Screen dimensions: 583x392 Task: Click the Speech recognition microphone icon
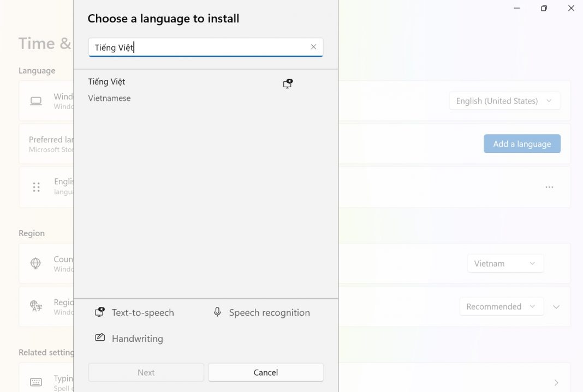217,312
